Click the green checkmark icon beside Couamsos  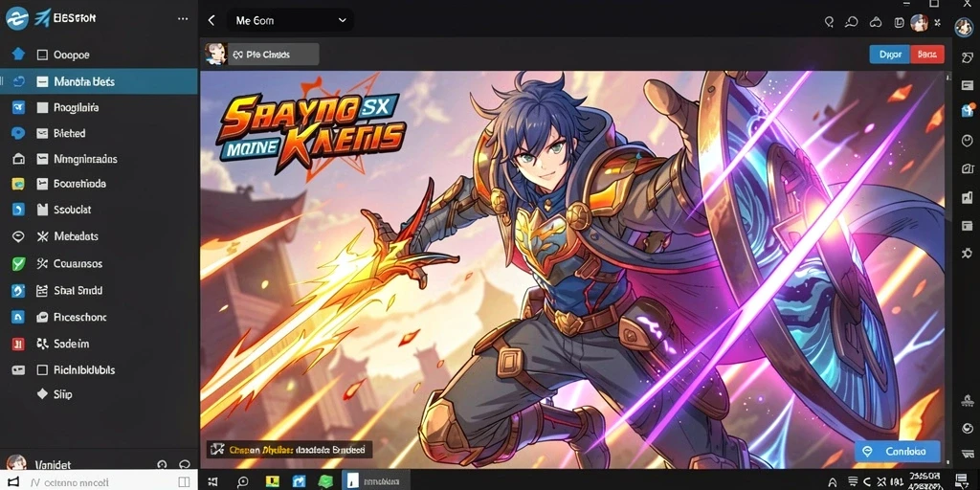pyautogui.click(x=18, y=264)
